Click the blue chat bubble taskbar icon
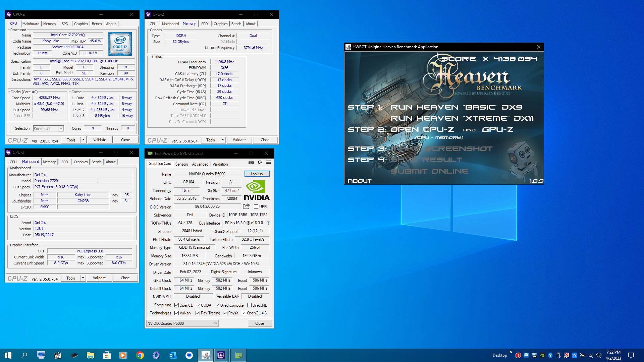Screen dimensions: 644x362 click(x=189, y=355)
